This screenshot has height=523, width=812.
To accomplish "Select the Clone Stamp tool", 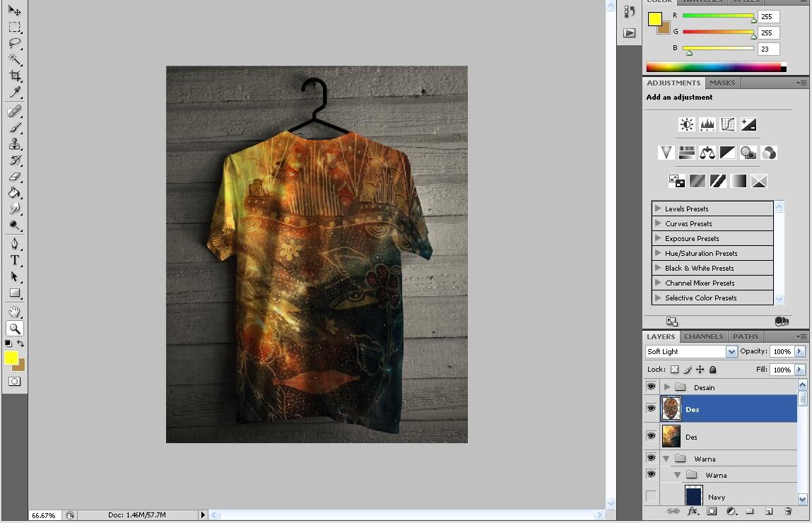I will pyautogui.click(x=15, y=143).
